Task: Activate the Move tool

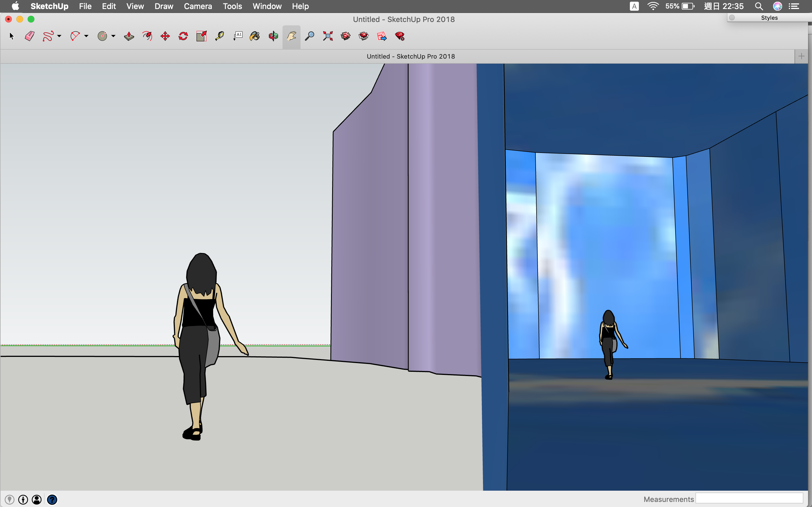Action: tap(165, 36)
